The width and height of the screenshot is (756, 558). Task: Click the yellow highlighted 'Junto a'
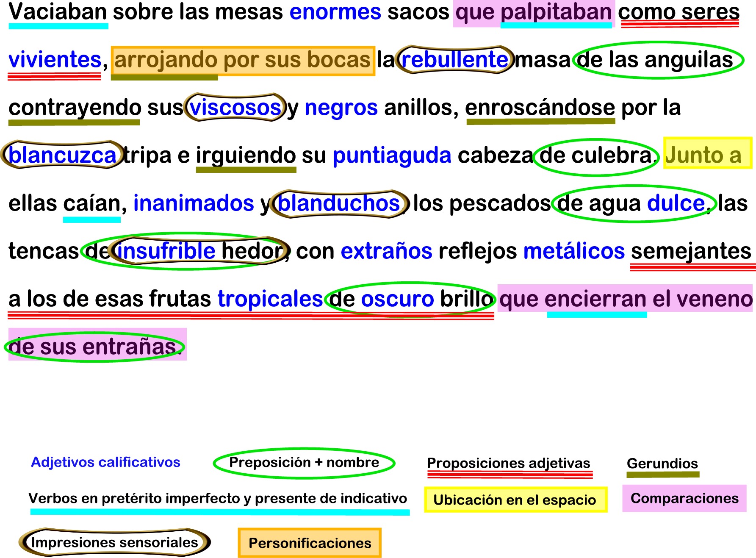point(707,153)
